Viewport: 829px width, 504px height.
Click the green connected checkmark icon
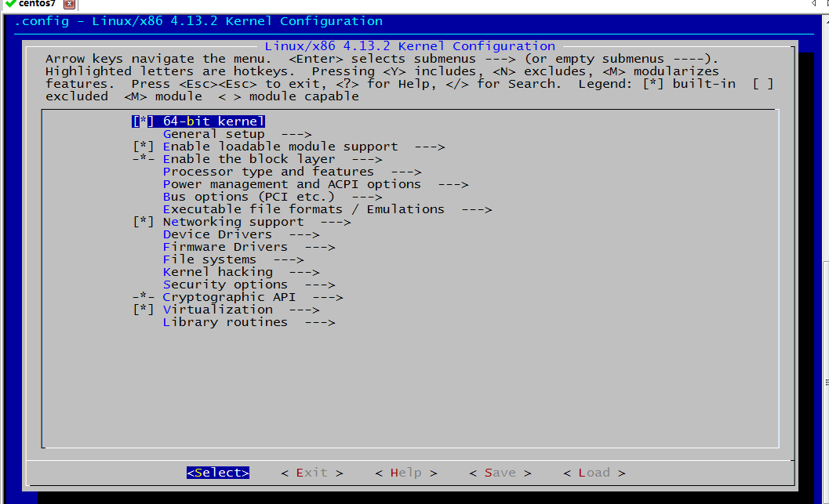click(10, 3)
